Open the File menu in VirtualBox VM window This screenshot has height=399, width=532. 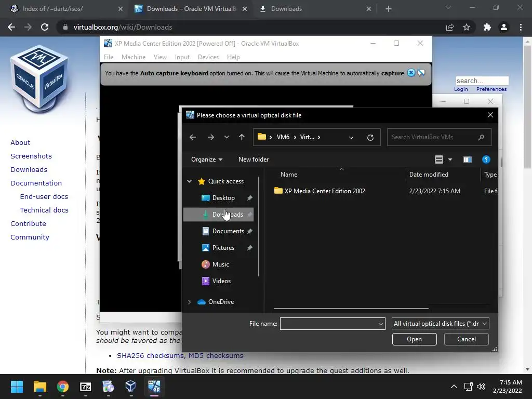click(109, 57)
